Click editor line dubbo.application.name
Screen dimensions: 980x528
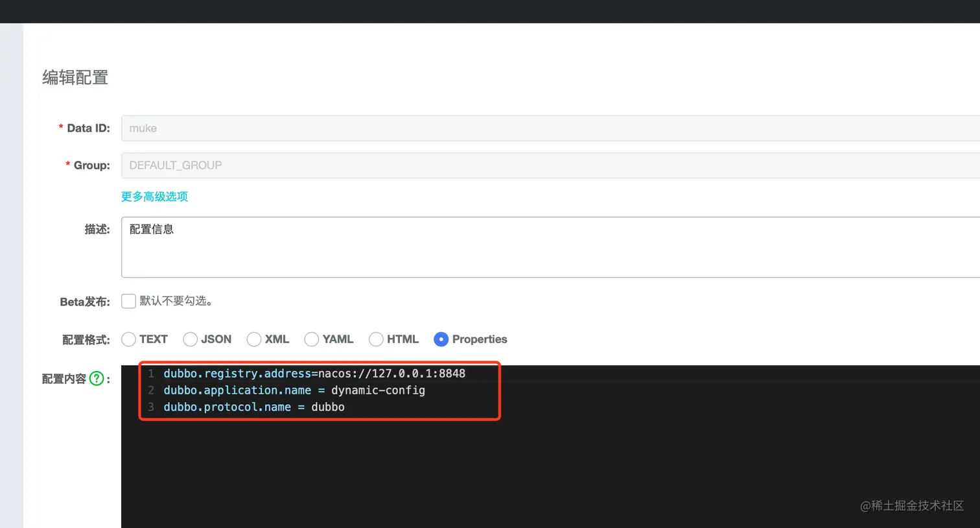(294, 390)
